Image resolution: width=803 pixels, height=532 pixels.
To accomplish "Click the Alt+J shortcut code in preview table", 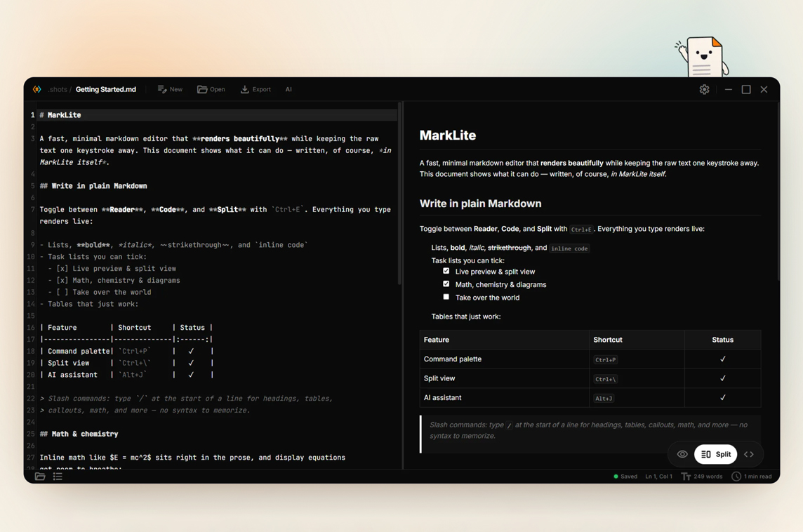I will (x=604, y=399).
